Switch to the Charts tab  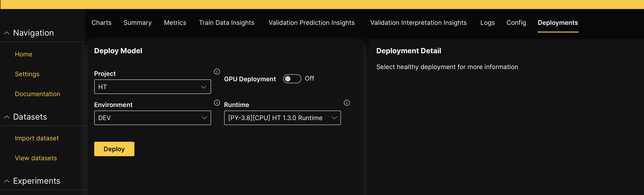101,23
